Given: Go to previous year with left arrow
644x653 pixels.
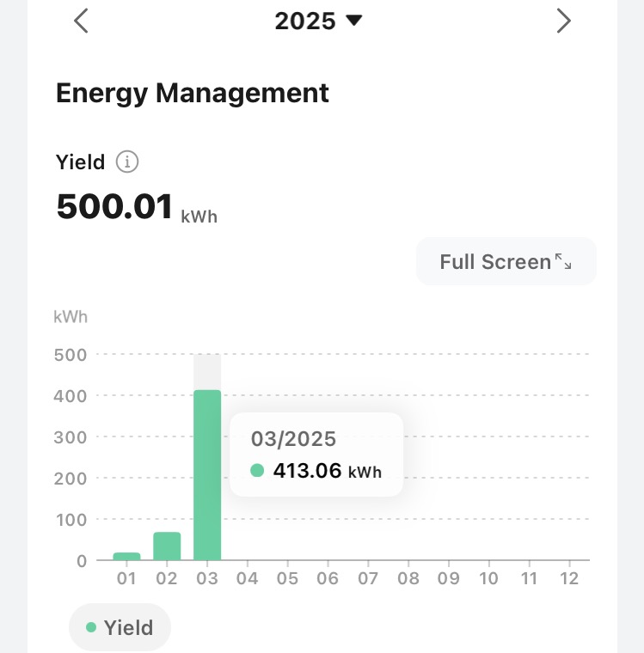Looking at the screenshot, I should point(81,21).
